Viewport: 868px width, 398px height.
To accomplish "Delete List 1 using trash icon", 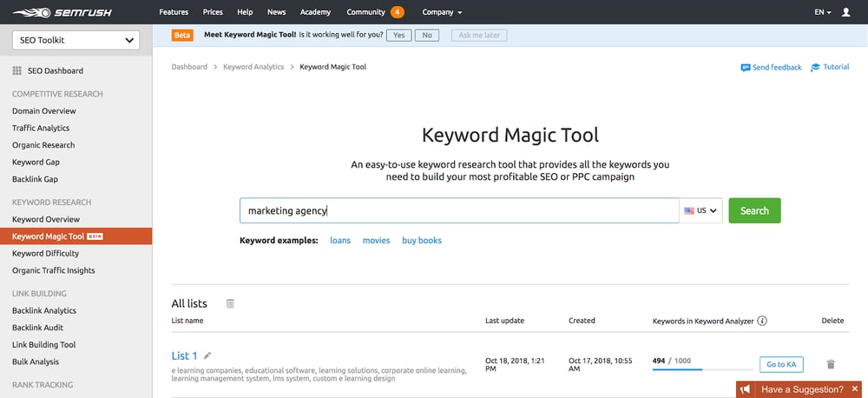I will [831, 364].
